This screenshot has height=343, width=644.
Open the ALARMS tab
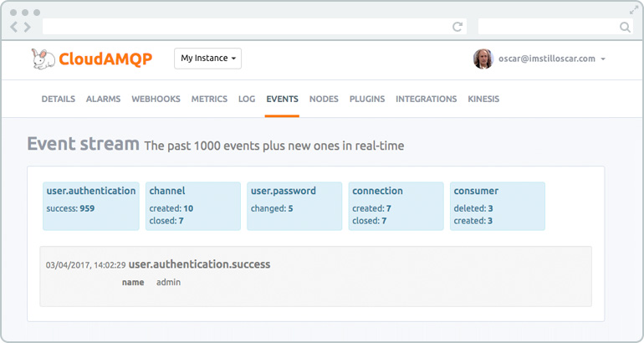click(103, 99)
